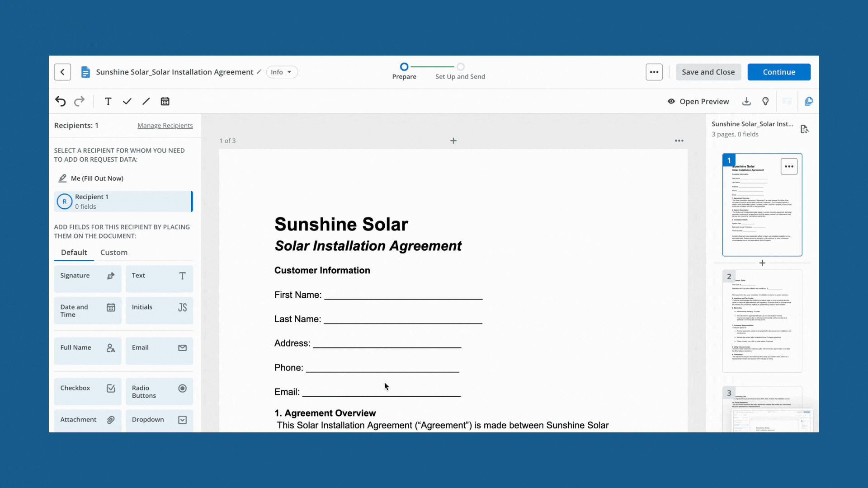Click the document settings icon in pages panel
This screenshot has height=488, width=868.
pyautogui.click(x=804, y=129)
